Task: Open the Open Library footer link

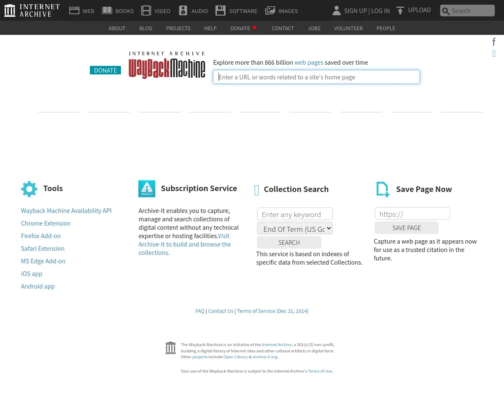Action: coord(236,357)
